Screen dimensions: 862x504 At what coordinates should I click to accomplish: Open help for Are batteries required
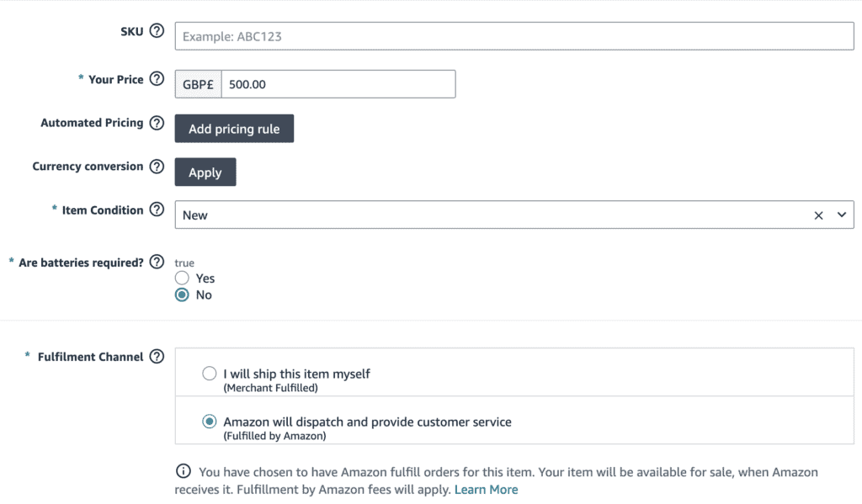click(x=157, y=263)
